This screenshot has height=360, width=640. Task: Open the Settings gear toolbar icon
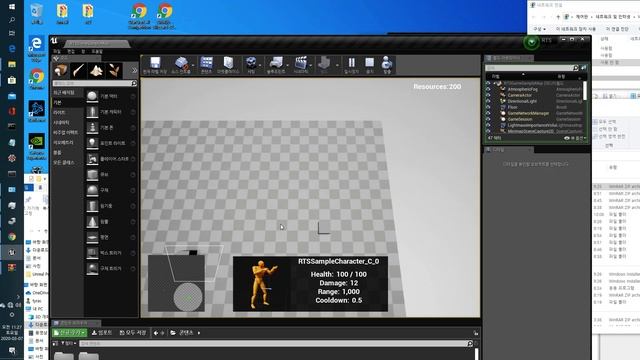[x=251, y=65]
